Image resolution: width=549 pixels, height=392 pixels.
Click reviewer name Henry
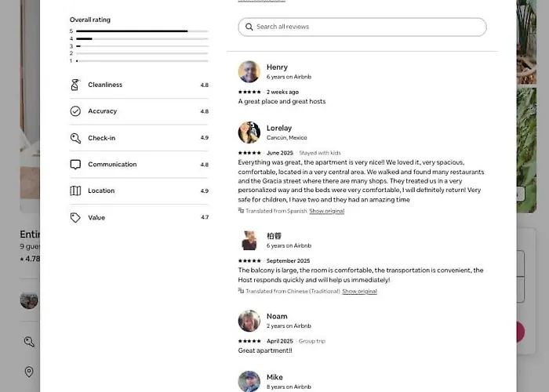click(277, 67)
